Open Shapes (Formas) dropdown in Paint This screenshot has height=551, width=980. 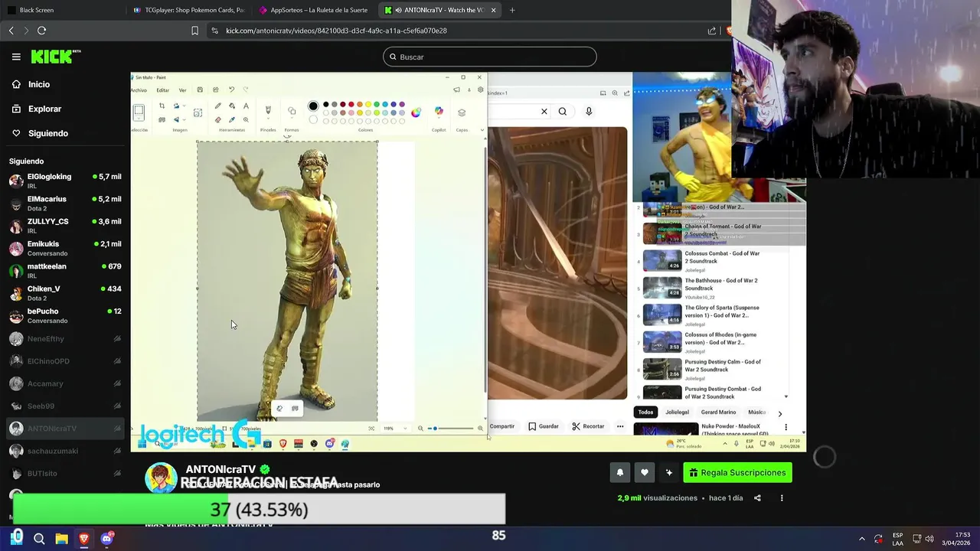coord(292,112)
